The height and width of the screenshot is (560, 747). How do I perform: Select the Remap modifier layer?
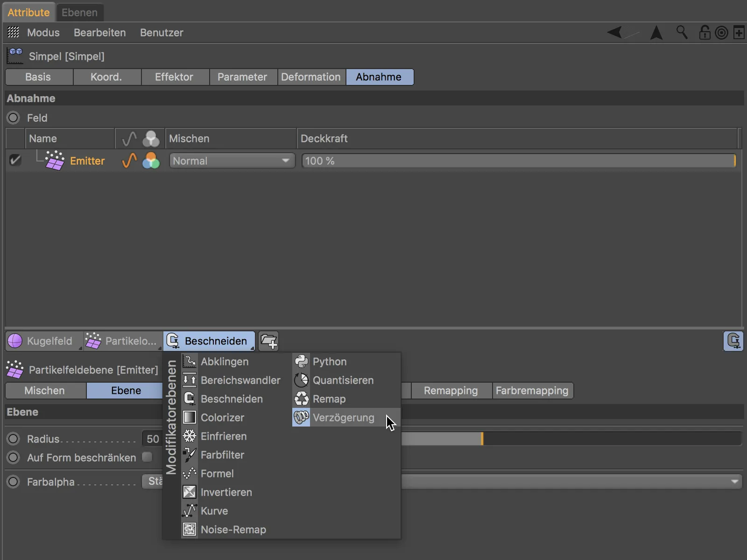coord(346,399)
